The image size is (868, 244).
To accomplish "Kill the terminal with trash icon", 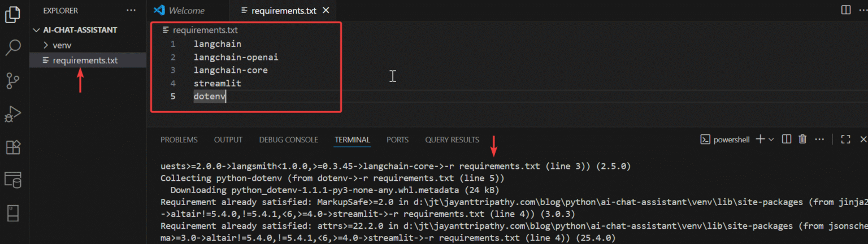I will tap(802, 139).
